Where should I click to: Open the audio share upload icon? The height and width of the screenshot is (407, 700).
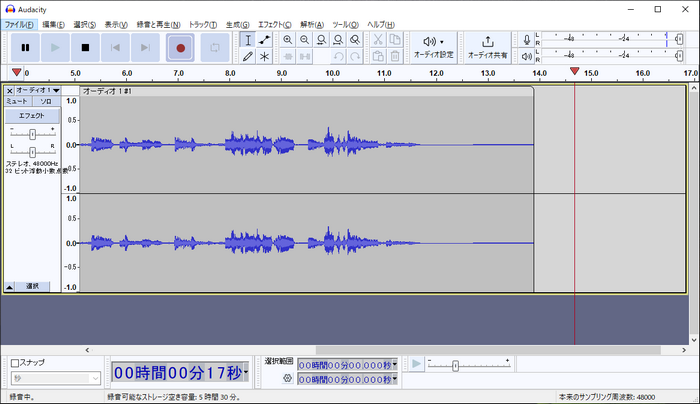click(x=488, y=41)
